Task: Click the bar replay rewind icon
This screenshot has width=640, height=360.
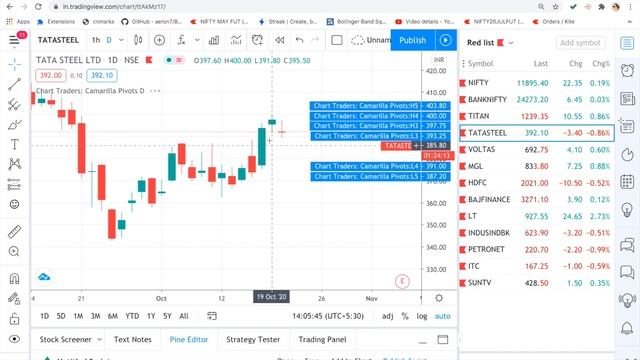Action: tap(280, 40)
